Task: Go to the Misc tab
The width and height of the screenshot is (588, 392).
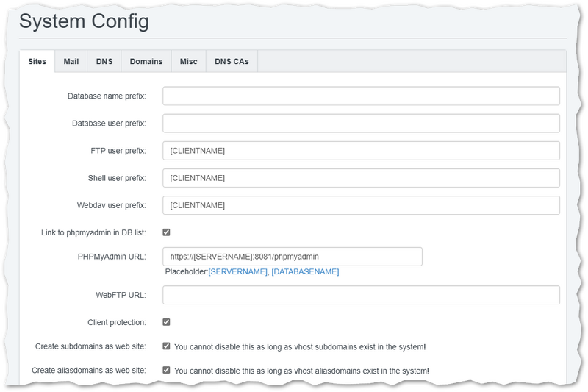Action: click(x=189, y=62)
